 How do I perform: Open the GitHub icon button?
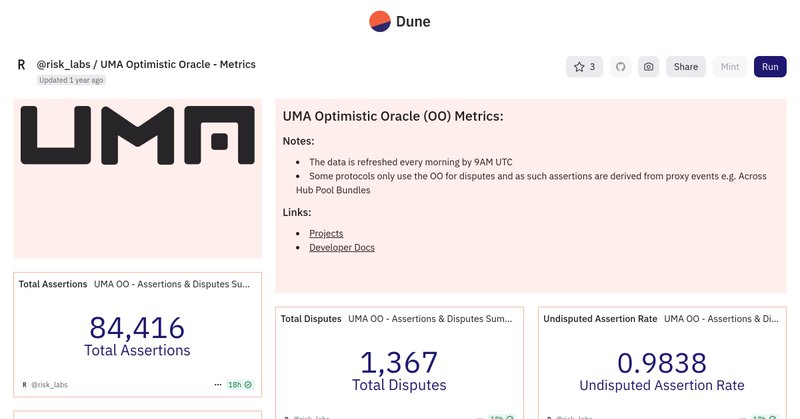coord(620,67)
